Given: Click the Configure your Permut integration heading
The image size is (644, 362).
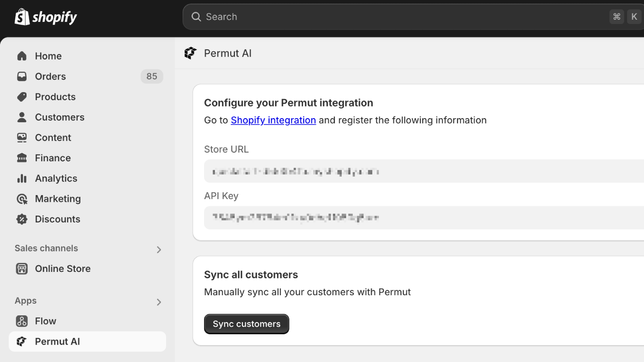Looking at the screenshot, I should pos(289,103).
